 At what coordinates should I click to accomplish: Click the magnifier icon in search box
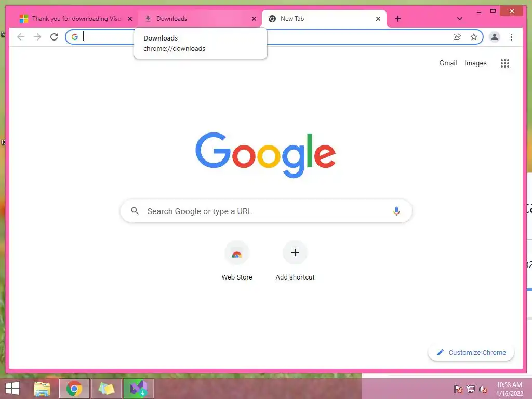coord(135,211)
